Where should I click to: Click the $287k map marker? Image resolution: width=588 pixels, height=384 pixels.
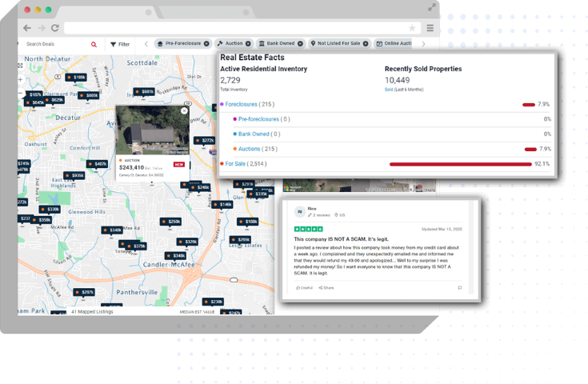(x=84, y=292)
